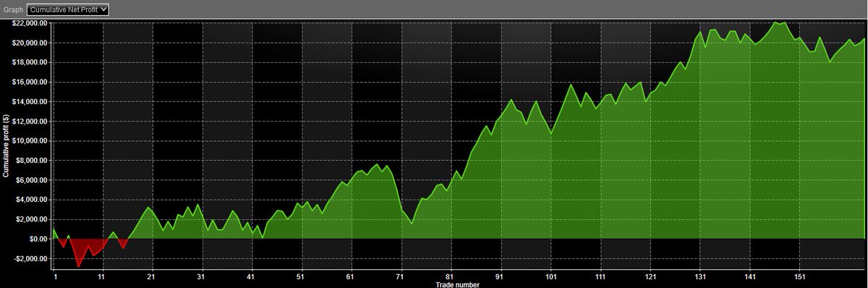This screenshot has width=868, height=288.
Task: Click the "Trade number" axis title
Action: point(457,284)
